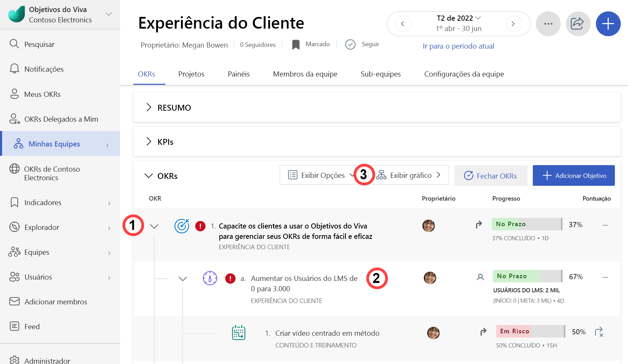This screenshot has width=628, height=364.
Task: Click the Exibir gráfico button
Action: pyautogui.click(x=409, y=175)
